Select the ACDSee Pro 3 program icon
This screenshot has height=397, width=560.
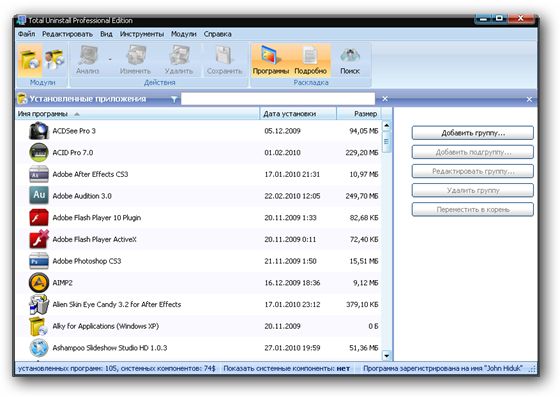tap(39, 131)
